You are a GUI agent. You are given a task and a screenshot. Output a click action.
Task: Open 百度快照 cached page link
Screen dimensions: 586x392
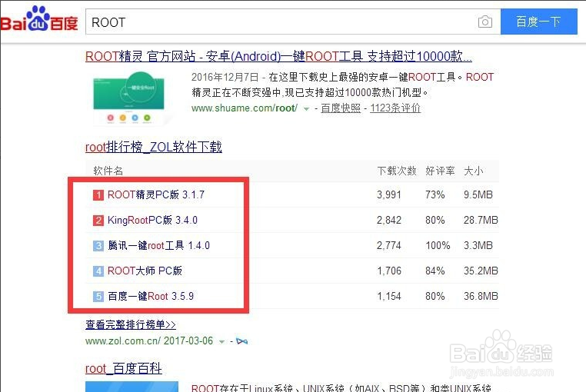pos(341,108)
